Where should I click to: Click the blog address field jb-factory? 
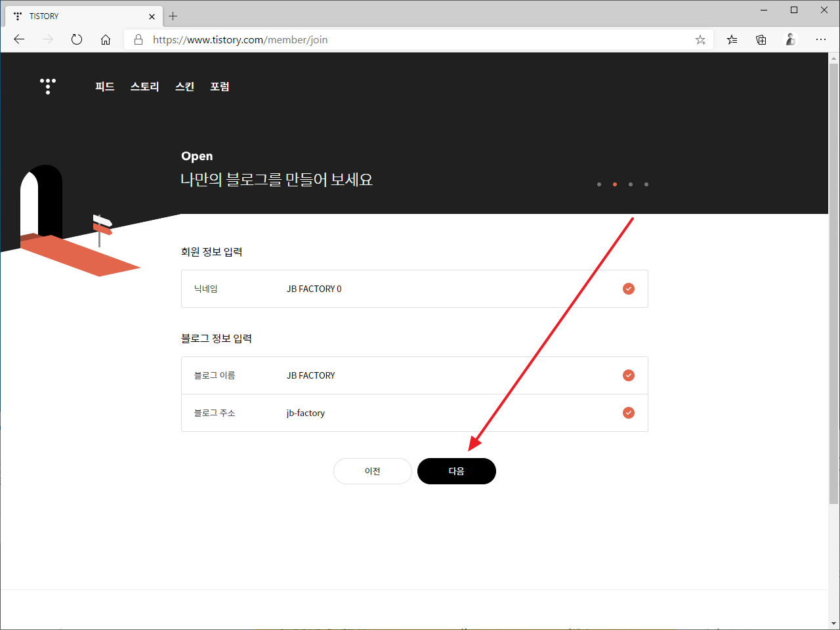coord(415,413)
